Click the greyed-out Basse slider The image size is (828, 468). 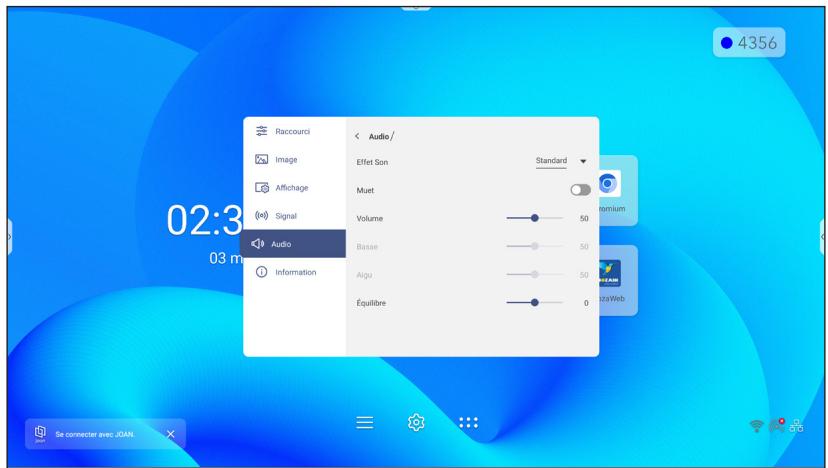[x=534, y=246]
